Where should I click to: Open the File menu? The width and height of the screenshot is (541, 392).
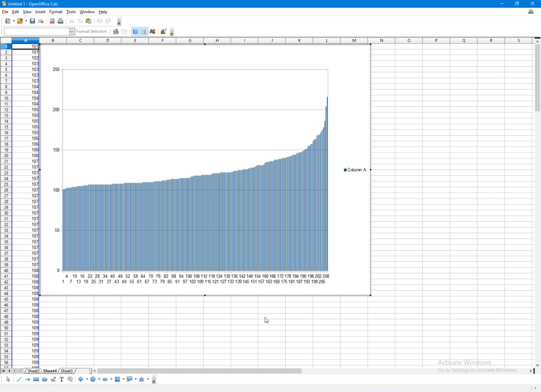coord(5,12)
